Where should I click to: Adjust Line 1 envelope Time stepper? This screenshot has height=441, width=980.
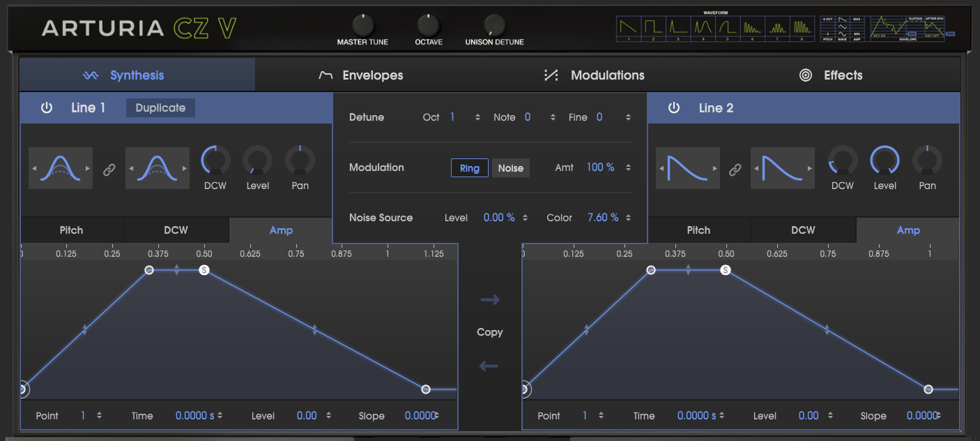(x=220, y=415)
